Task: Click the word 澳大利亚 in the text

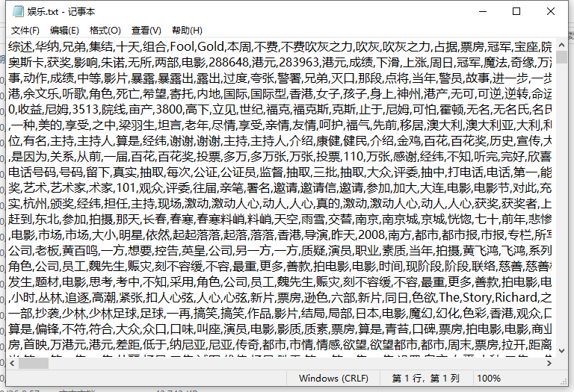Action: coord(490,125)
